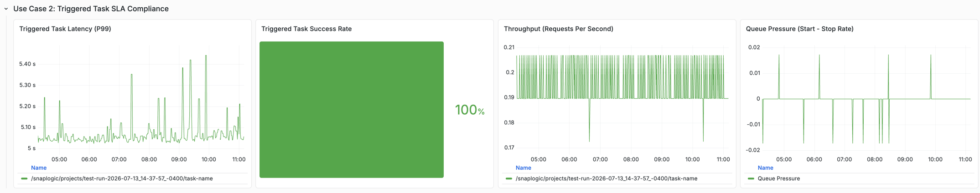Click the 0.02 axis label in Queue Pressure
Viewport: 980px width, 193px height.
(754, 47)
